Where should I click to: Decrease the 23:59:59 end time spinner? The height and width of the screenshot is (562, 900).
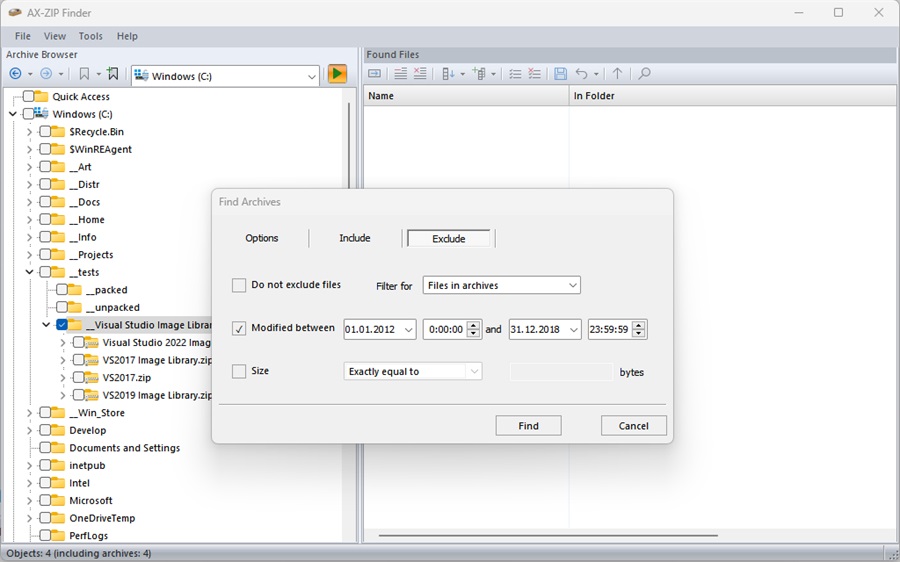(639, 334)
